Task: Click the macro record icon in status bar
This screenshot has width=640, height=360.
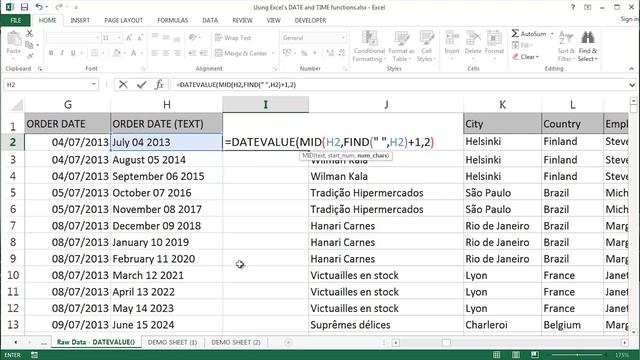Action: click(x=34, y=355)
